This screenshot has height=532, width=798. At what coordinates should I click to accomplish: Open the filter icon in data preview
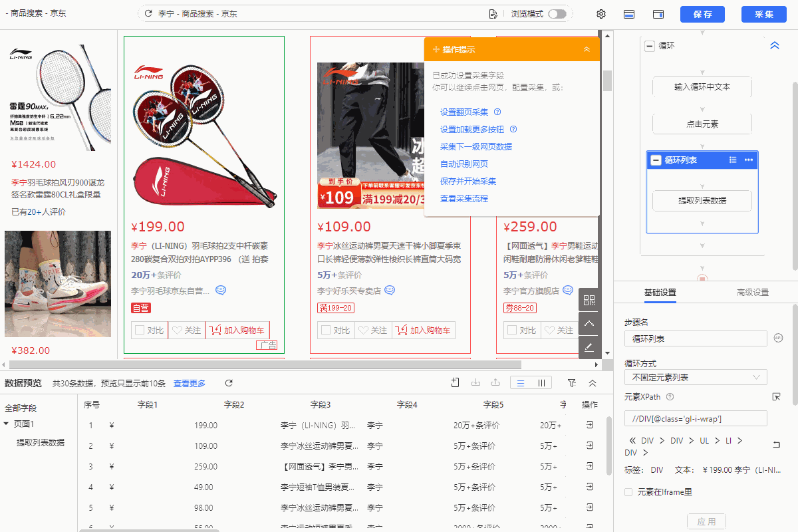pos(572,383)
